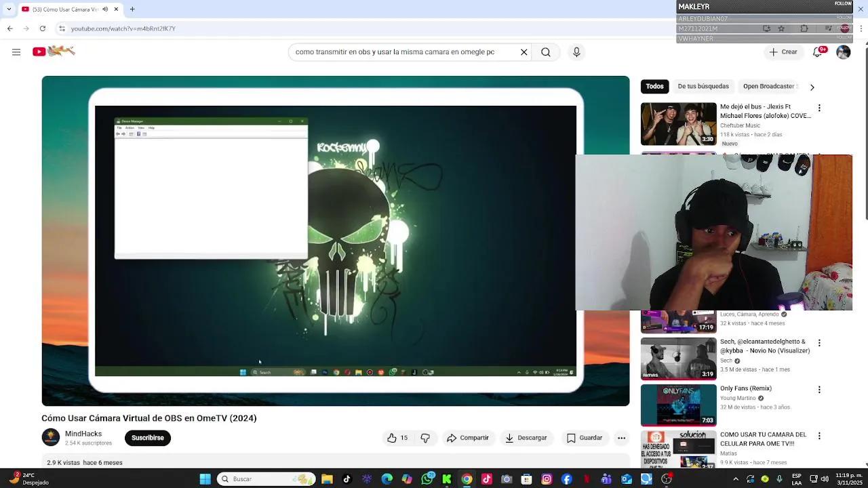Open Microsoft Store from the taskbar
The width and height of the screenshot is (868, 488).
click(527, 479)
